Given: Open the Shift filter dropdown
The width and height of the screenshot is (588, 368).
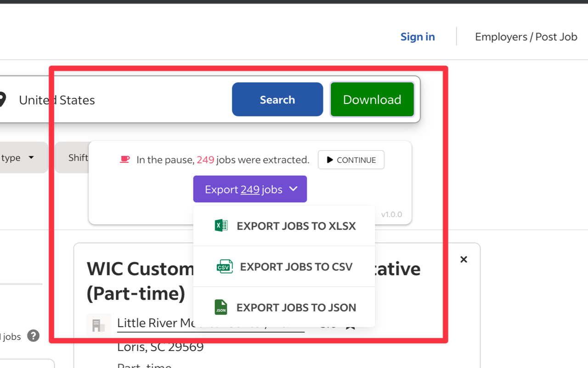Looking at the screenshot, I should click(x=73, y=158).
